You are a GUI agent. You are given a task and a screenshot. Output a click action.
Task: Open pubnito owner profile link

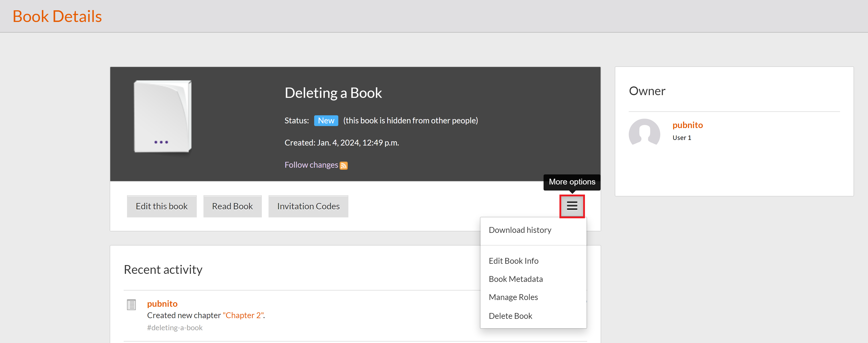tap(687, 125)
